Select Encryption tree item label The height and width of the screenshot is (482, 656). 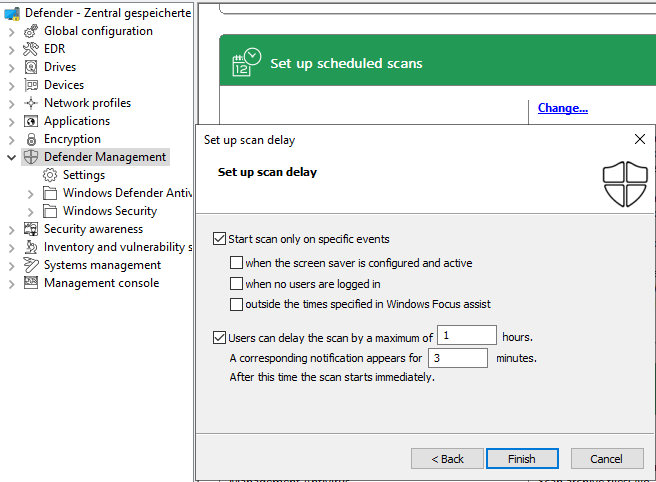(x=72, y=139)
